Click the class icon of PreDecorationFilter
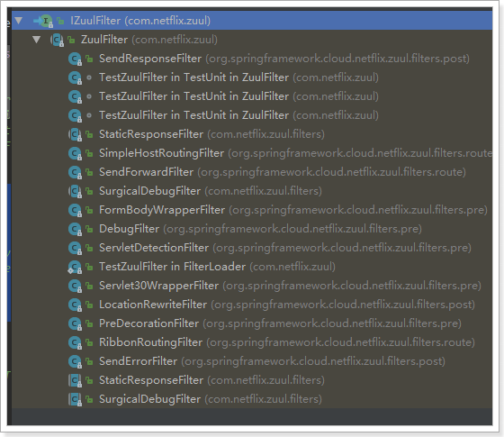504x437 pixels. [76, 323]
